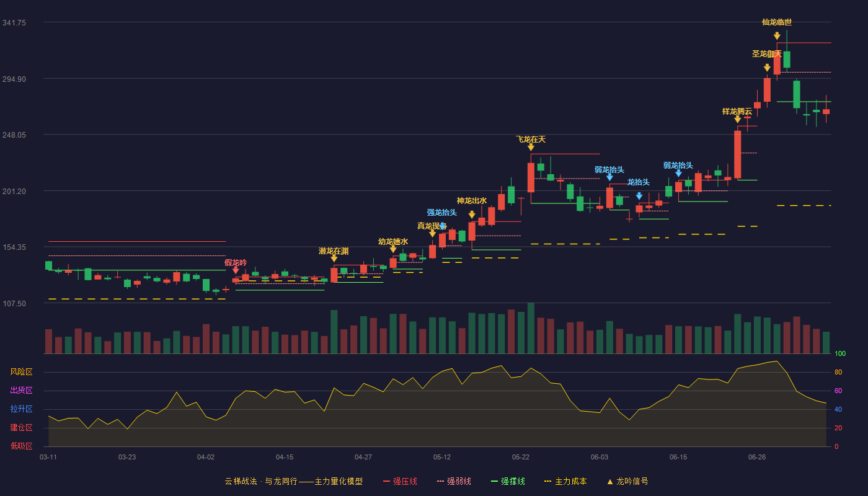Click the 201.20 price axis label

pos(14,191)
